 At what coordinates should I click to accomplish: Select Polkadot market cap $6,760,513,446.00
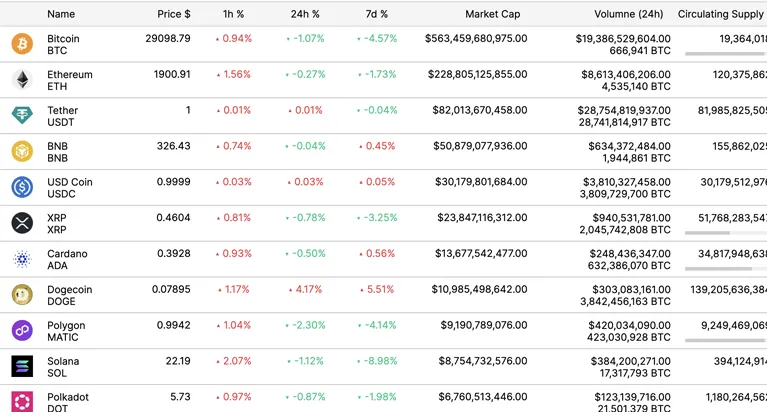point(483,397)
